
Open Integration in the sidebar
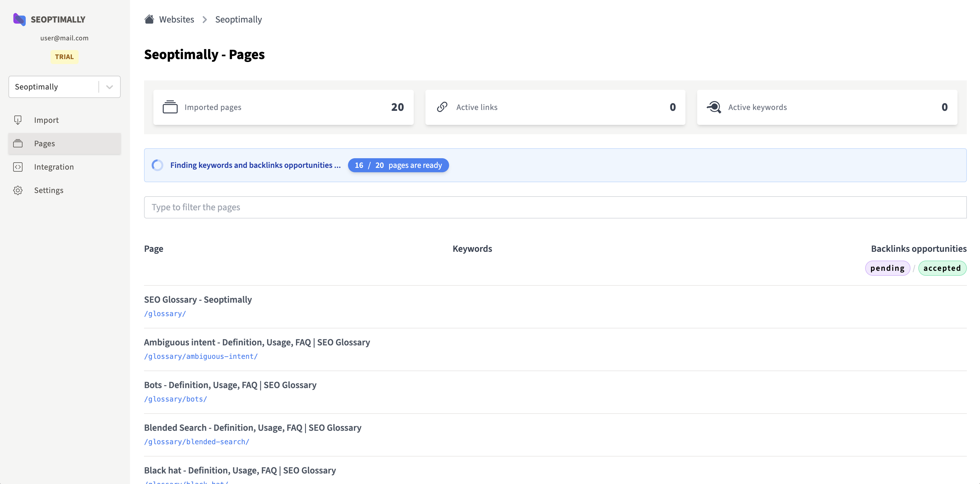click(65, 167)
